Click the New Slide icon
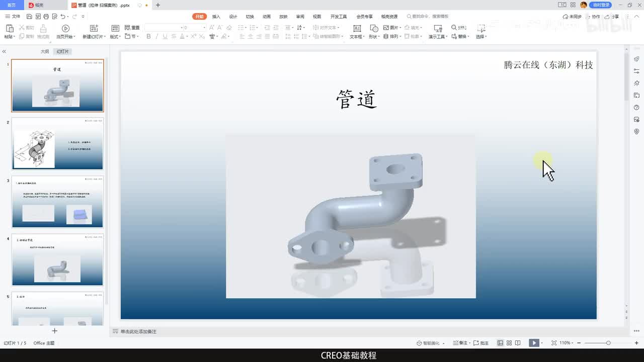 pos(94,28)
